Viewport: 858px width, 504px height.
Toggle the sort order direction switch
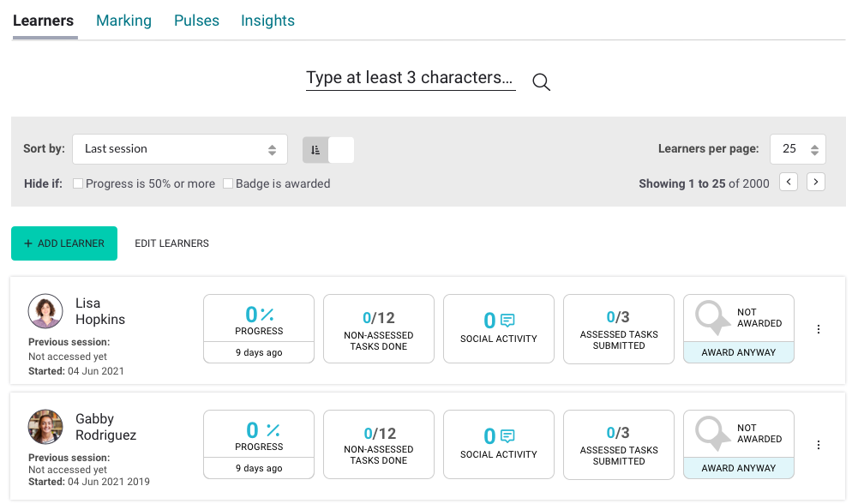pyautogui.click(x=328, y=149)
